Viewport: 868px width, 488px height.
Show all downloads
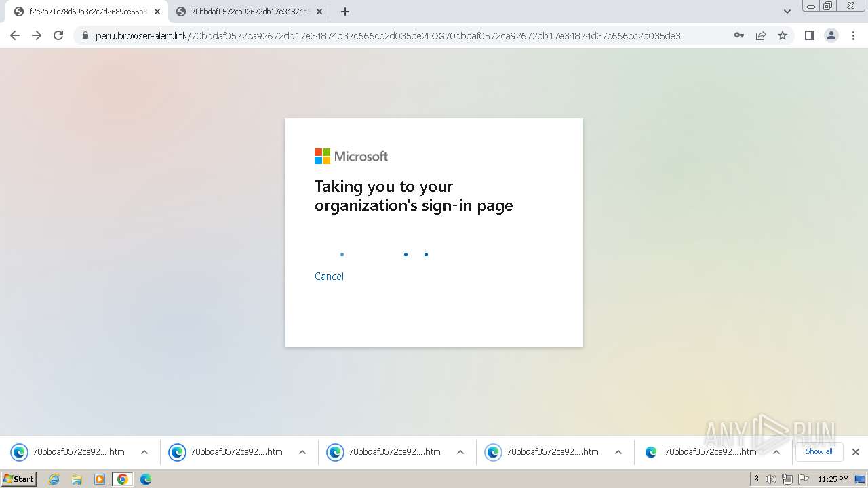pos(819,451)
